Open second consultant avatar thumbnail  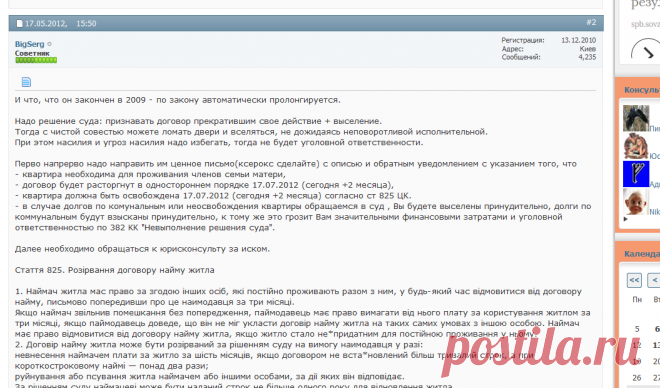pyautogui.click(x=636, y=146)
